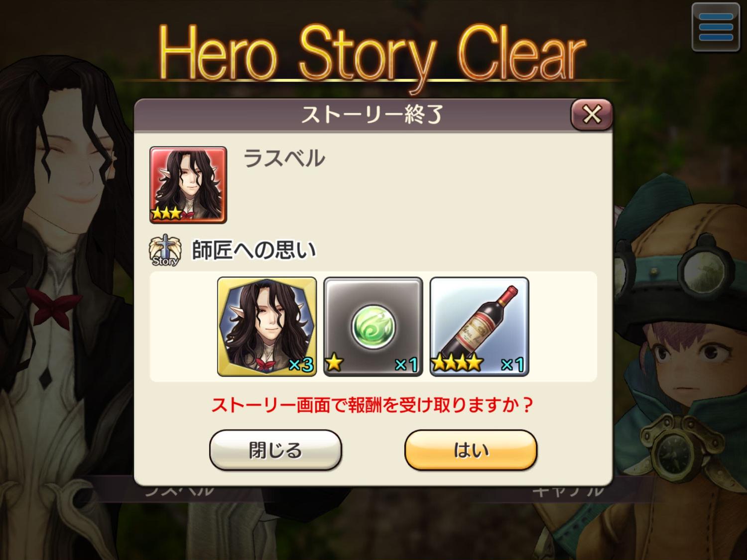Screen dimensions: 747x560
Task: Tap the three-star ラスベル portrait icon
Action: point(188,185)
